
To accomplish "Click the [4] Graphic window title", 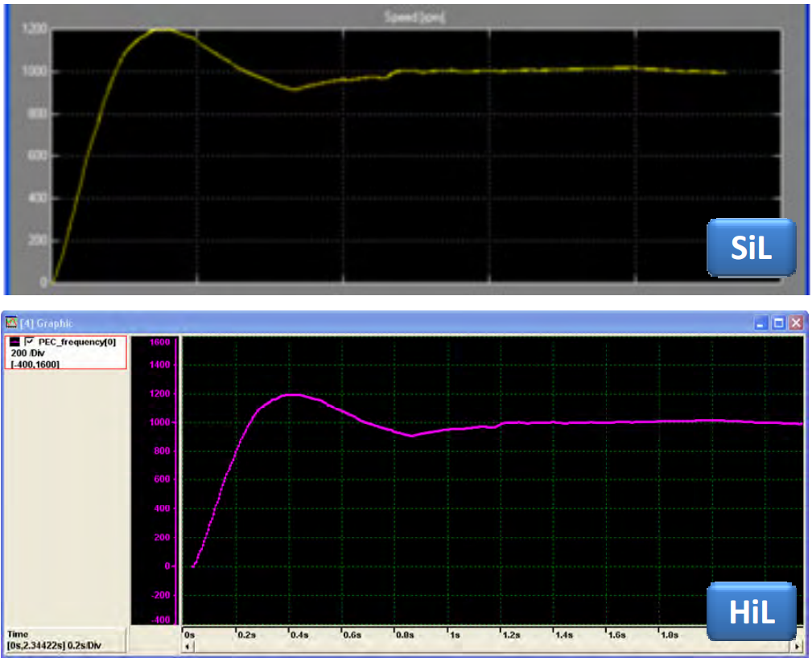I will (47, 323).
